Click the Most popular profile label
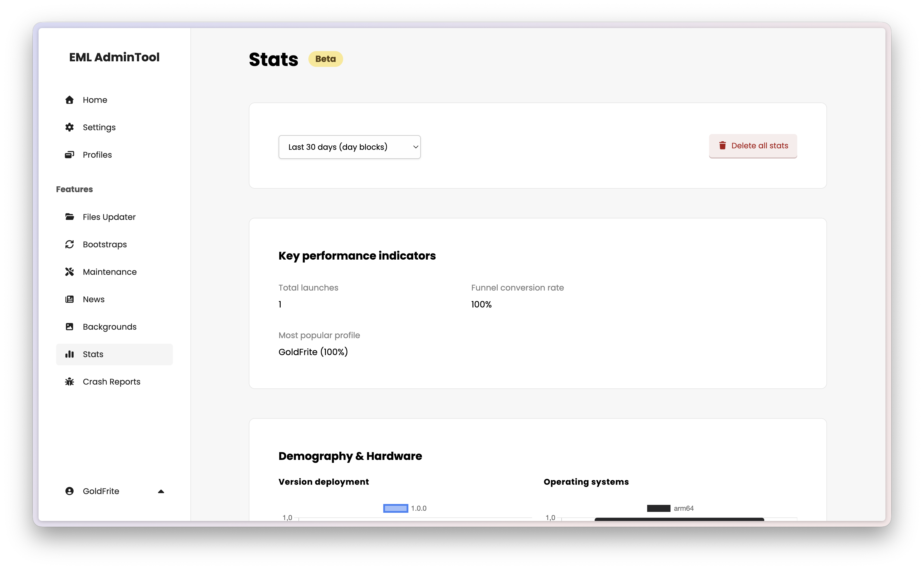924x570 pixels. tap(319, 336)
